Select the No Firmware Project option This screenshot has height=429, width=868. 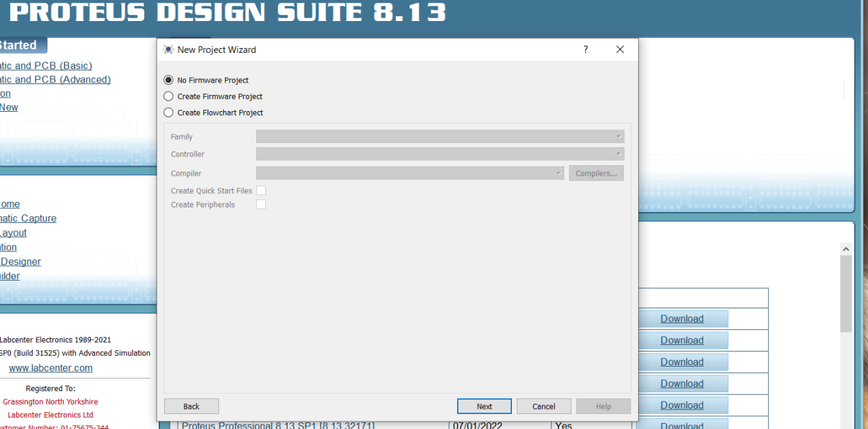pos(169,80)
